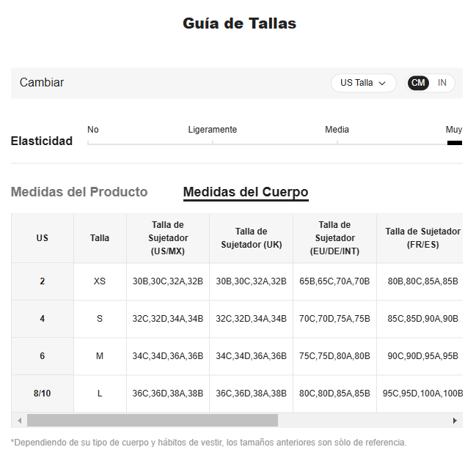Click the horizontal scrollbar thumb
Screen dimensions: 476x458
(153, 421)
